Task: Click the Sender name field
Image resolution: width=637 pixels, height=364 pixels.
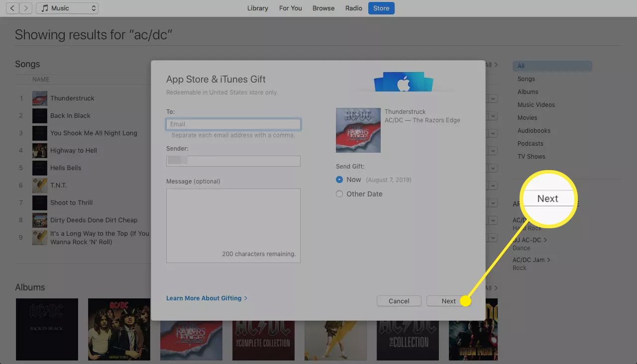Action: click(233, 161)
